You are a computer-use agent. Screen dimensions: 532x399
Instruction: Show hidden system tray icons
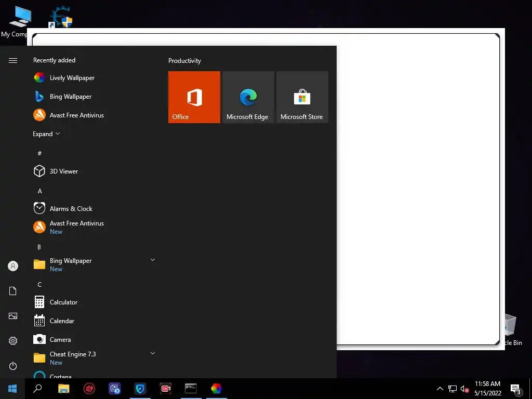[440, 389]
